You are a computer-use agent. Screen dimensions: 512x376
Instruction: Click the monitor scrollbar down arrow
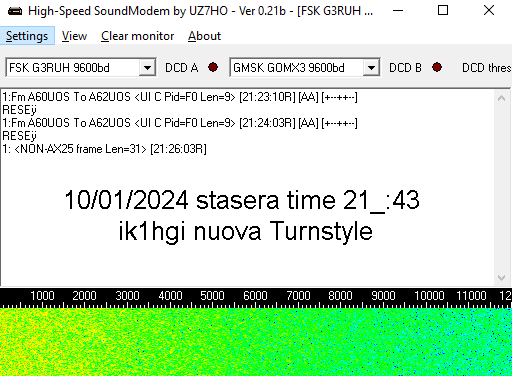pos(501,278)
